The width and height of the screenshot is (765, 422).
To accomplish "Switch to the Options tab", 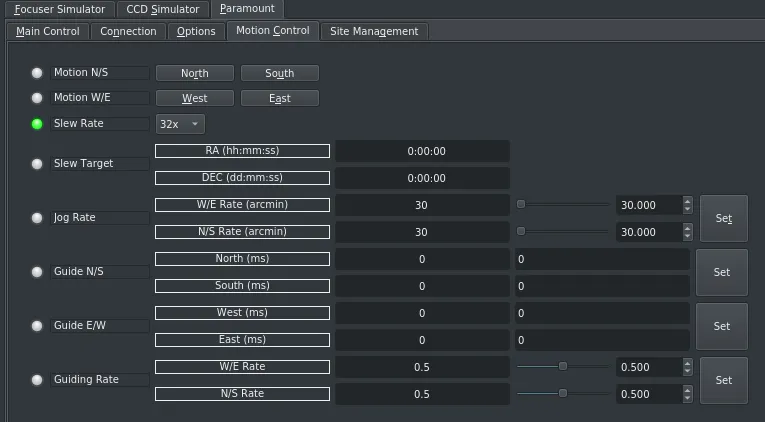I will pyautogui.click(x=196, y=31).
